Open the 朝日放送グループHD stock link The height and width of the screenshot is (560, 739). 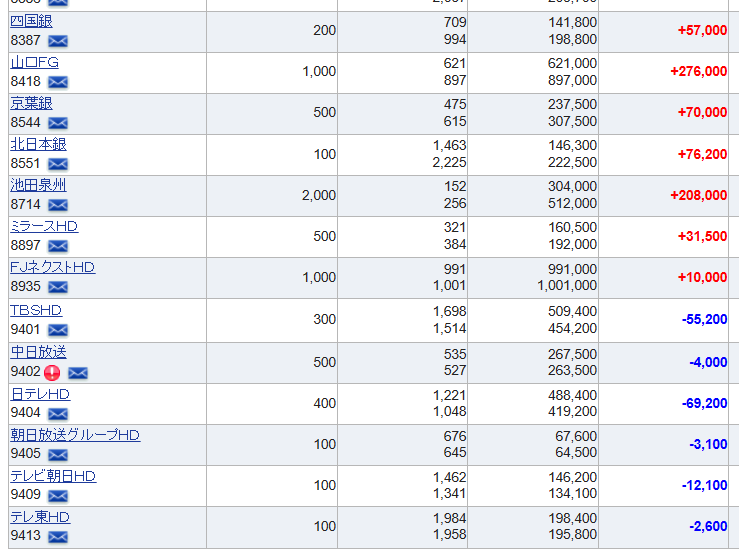point(75,435)
